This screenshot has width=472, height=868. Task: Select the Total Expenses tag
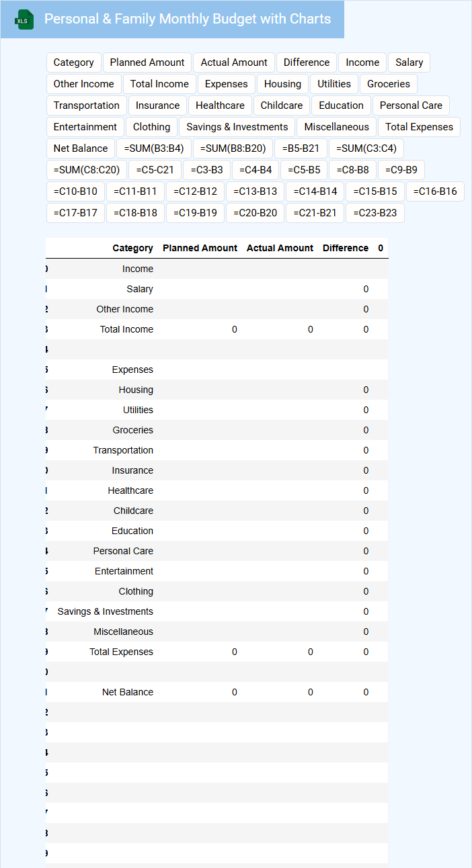point(419,127)
